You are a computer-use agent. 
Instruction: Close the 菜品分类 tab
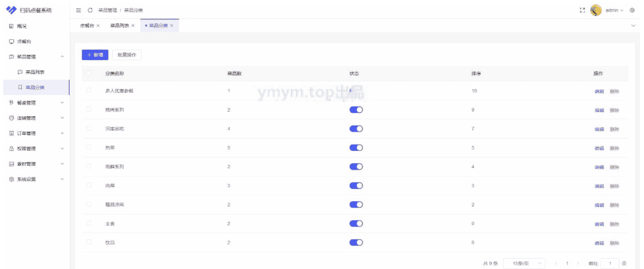[171, 25]
